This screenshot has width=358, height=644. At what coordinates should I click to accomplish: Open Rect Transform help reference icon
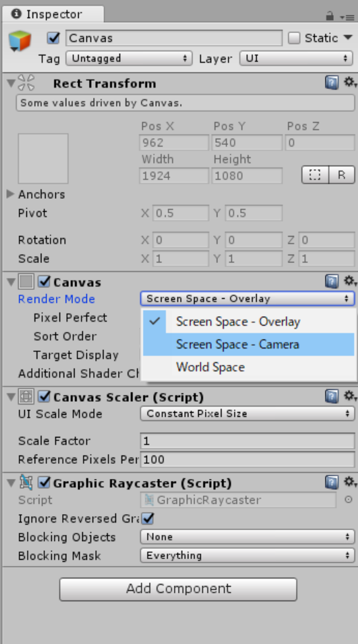tap(332, 83)
